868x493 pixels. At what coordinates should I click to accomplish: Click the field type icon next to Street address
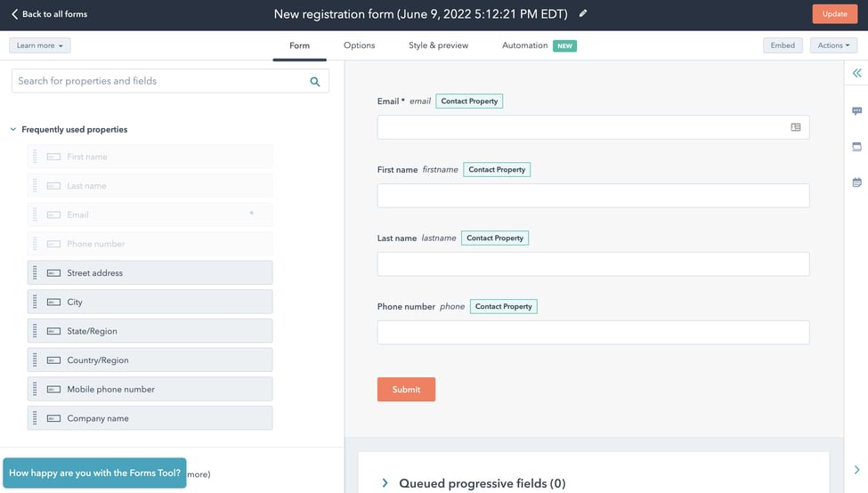pos(53,273)
